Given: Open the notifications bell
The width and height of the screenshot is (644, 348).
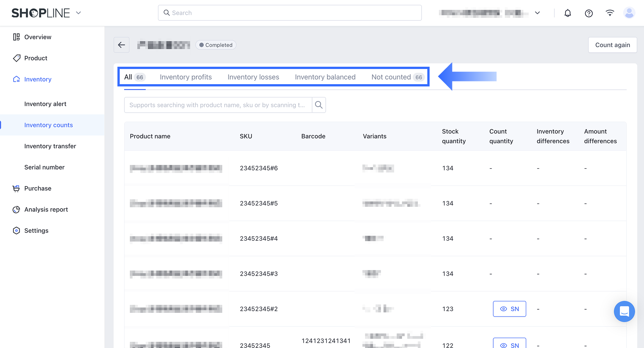Looking at the screenshot, I should pyautogui.click(x=567, y=13).
